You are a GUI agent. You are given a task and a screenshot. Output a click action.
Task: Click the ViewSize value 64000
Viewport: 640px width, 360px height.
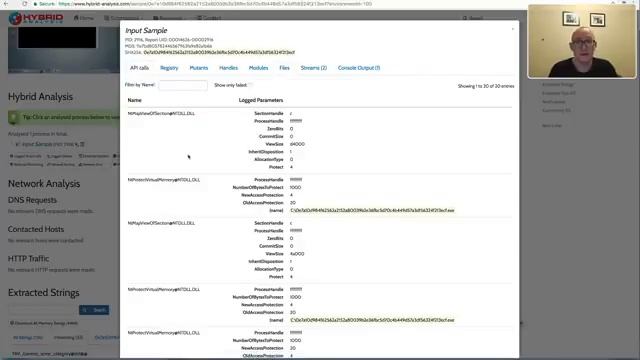(x=297, y=144)
